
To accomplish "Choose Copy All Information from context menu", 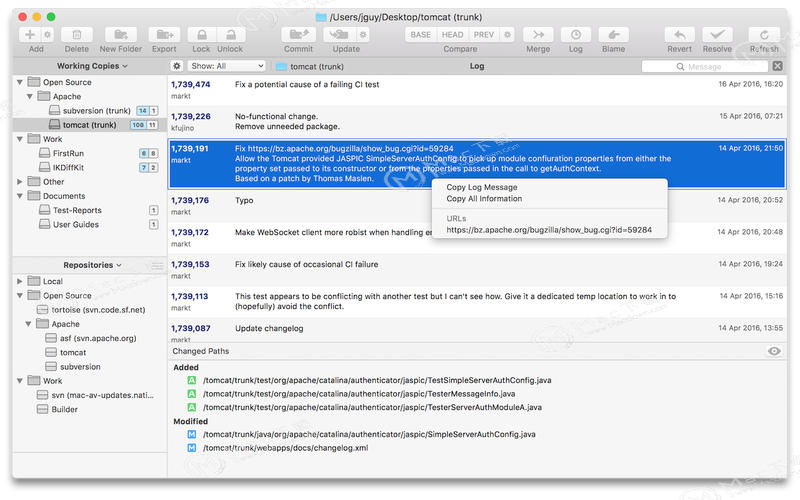I will [484, 198].
